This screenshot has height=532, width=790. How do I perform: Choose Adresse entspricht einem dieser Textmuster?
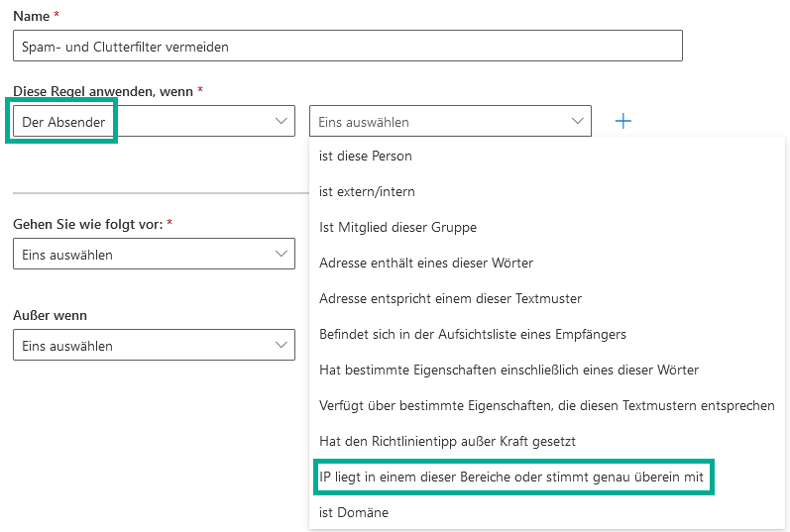click(x=450, y=298)
